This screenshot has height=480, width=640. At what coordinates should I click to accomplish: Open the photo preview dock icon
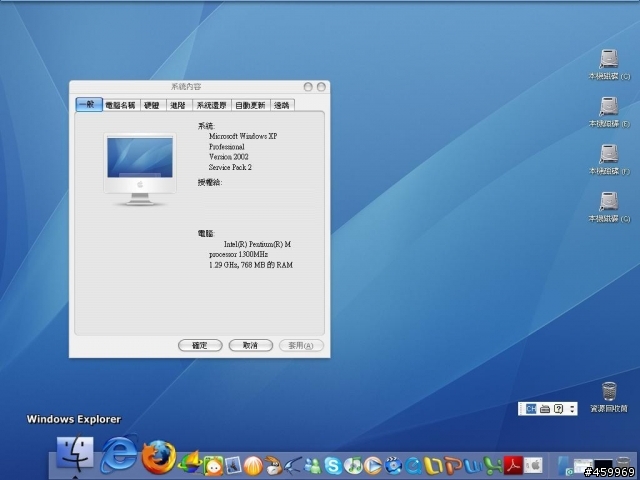pyautogui.click(x=233, y=466)
